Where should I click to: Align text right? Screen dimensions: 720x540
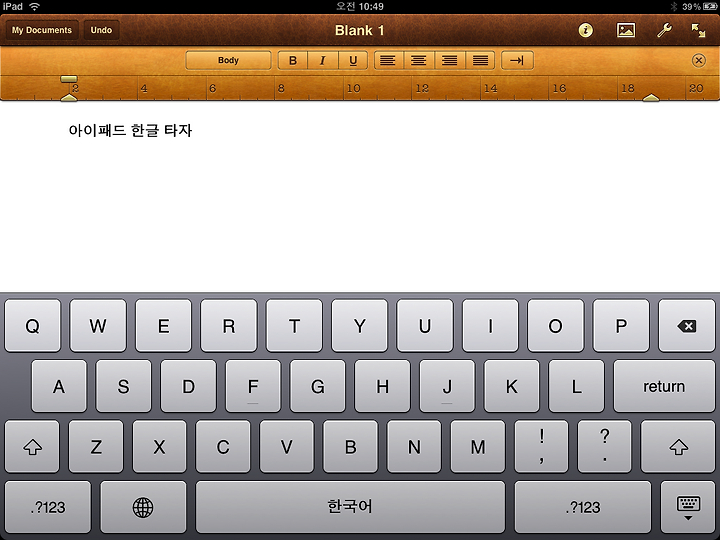pos(450,60)
